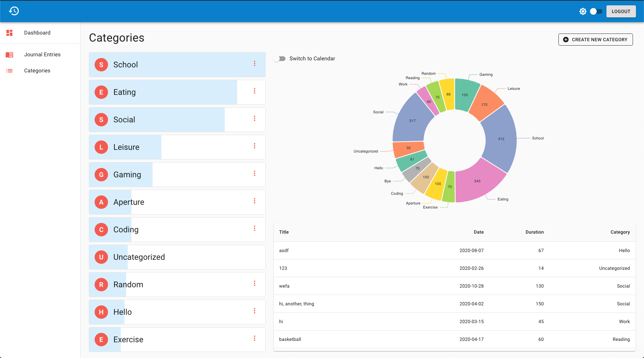Click the history clock logo icon

coord(14,11)
